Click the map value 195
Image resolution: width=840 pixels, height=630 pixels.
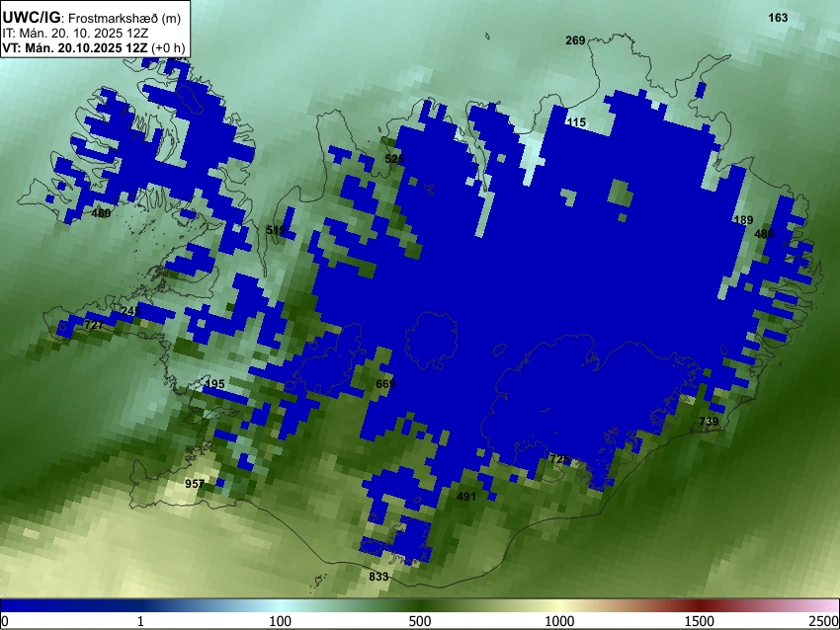coord(215,384)
